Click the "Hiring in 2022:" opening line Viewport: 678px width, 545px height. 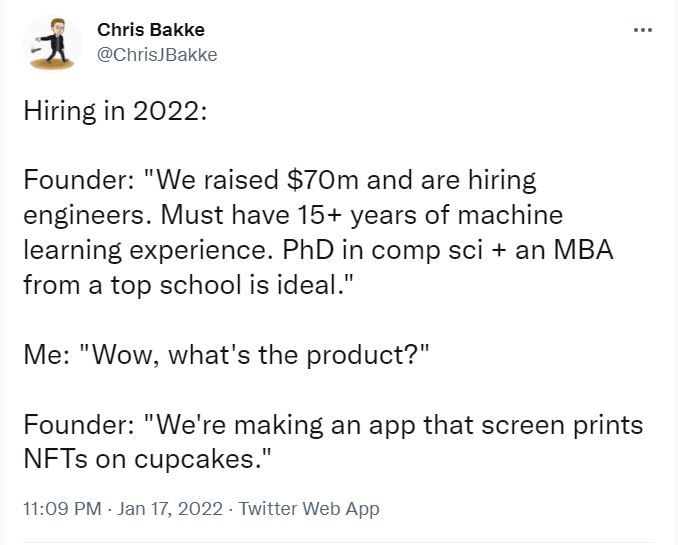coord(115,111)
